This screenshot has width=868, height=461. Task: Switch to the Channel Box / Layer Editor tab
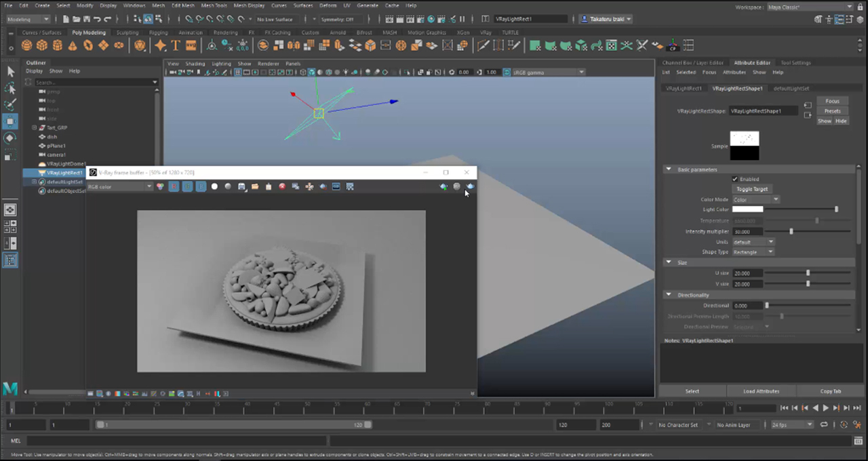coord(693,62)
